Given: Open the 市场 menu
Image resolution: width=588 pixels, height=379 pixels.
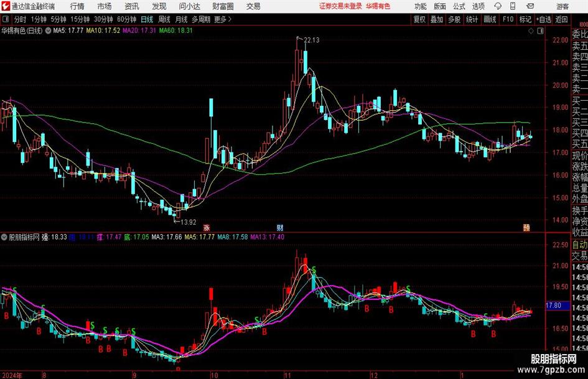Looking at the screenshot, I should 105,6.
